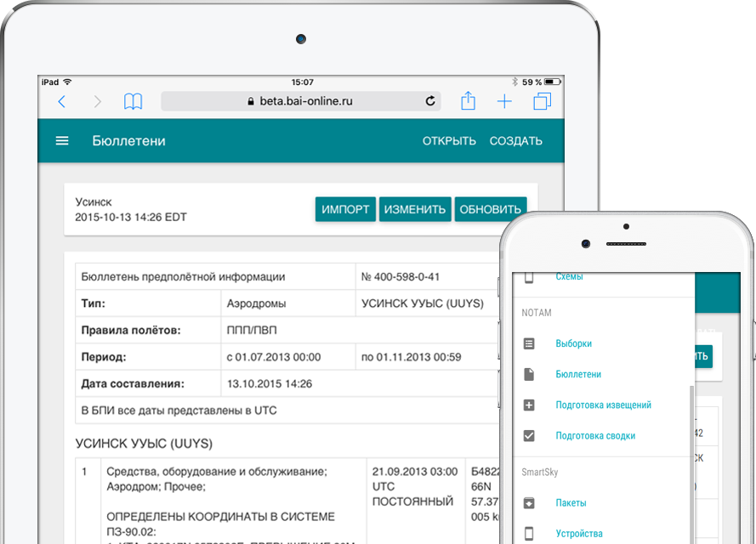Select Подготовка сводки menu entry
This screenshot has width=756, height=544.
[x=595, y=435]
